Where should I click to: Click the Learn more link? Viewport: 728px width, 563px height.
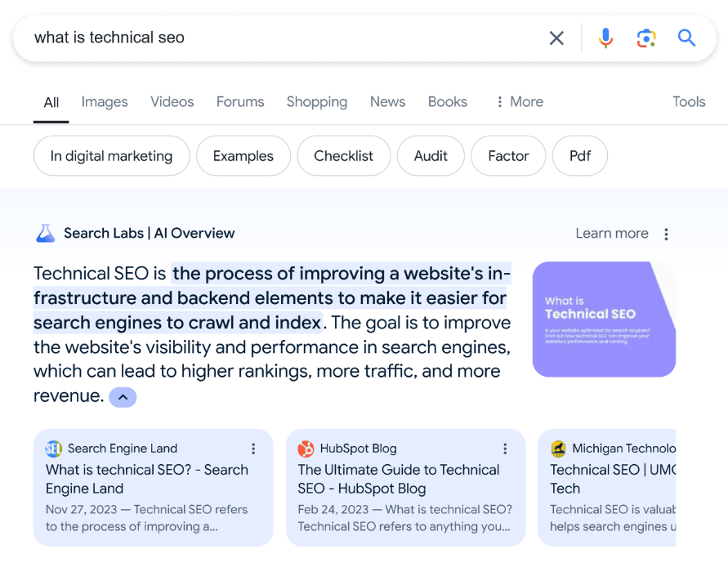[612, 234]
